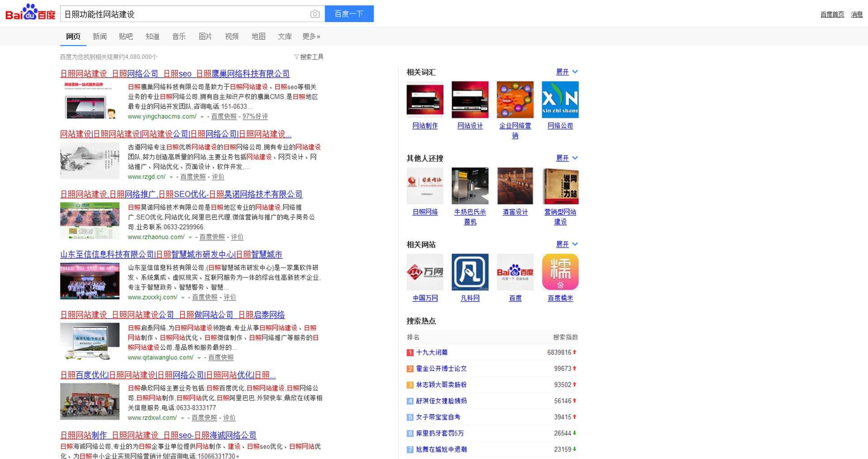868x459 pixels.
Task: Click 百度快照 for yingchaocms.com result
Action: tap(224, 117)
